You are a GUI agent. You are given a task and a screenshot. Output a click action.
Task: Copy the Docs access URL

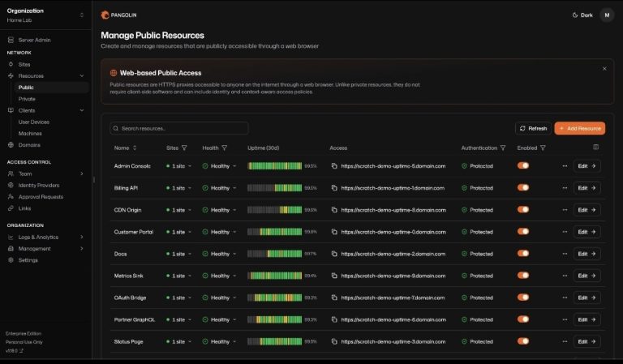tap(334, 254)
